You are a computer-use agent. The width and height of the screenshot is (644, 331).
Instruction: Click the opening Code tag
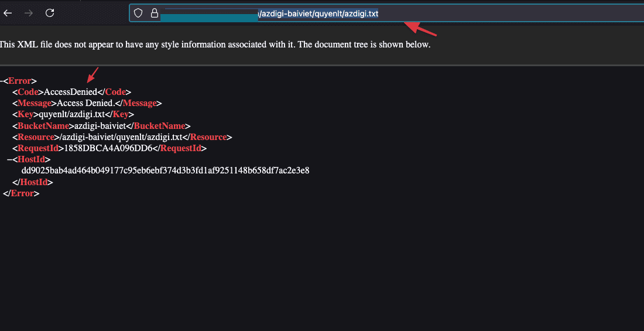tap(28, 92)
